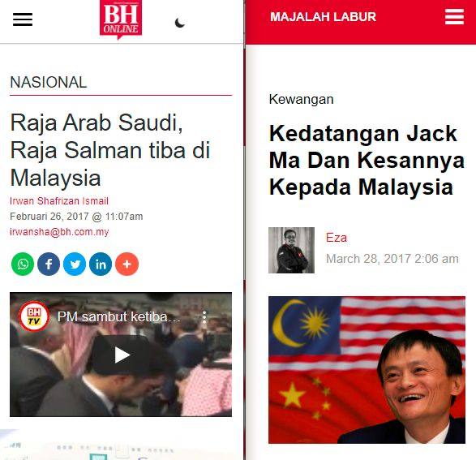
Task: Expand more sharing options plus icon
Action: point(127,264)
